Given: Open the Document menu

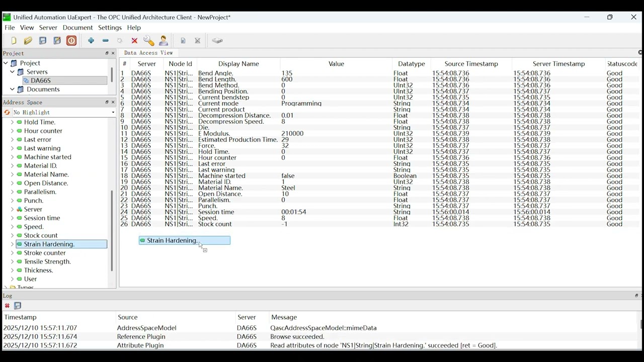Looking at the screenshot, I should pyautogui.click(x=77, y=28).
